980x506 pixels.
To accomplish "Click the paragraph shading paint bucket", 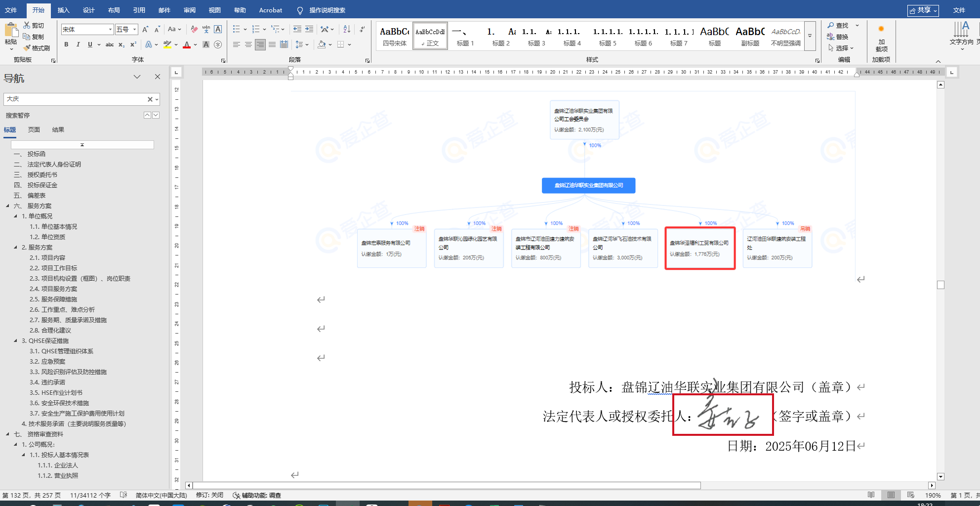I will [x=322, y=44].
